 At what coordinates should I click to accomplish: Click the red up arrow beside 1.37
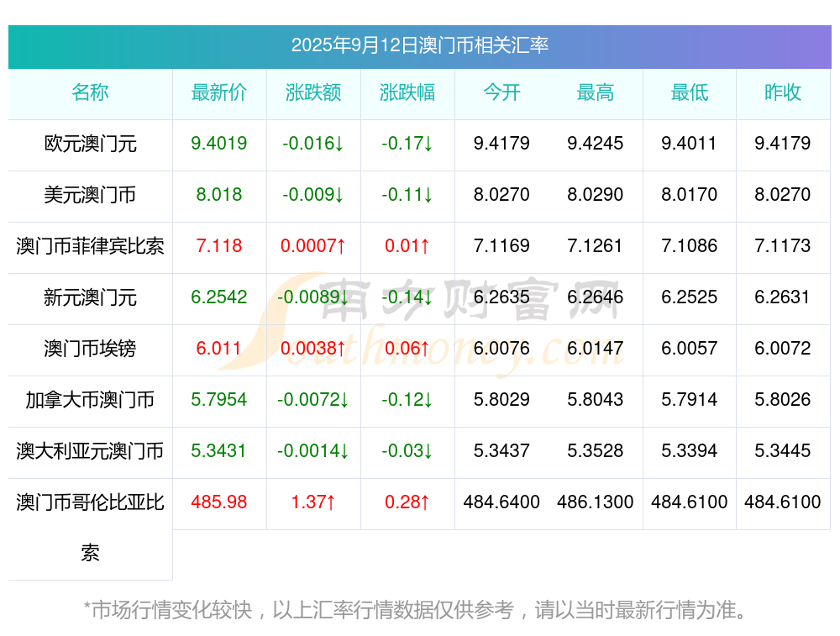[331, 502]
